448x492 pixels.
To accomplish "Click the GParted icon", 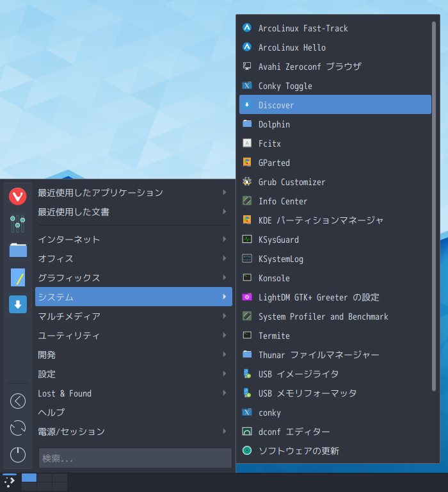I will pos(247,162).
